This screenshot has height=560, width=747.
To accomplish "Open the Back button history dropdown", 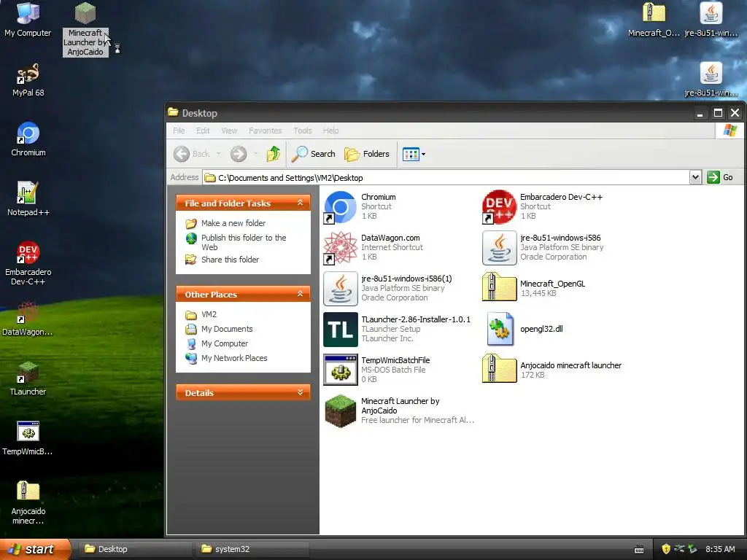I will (x=218, y=154).
